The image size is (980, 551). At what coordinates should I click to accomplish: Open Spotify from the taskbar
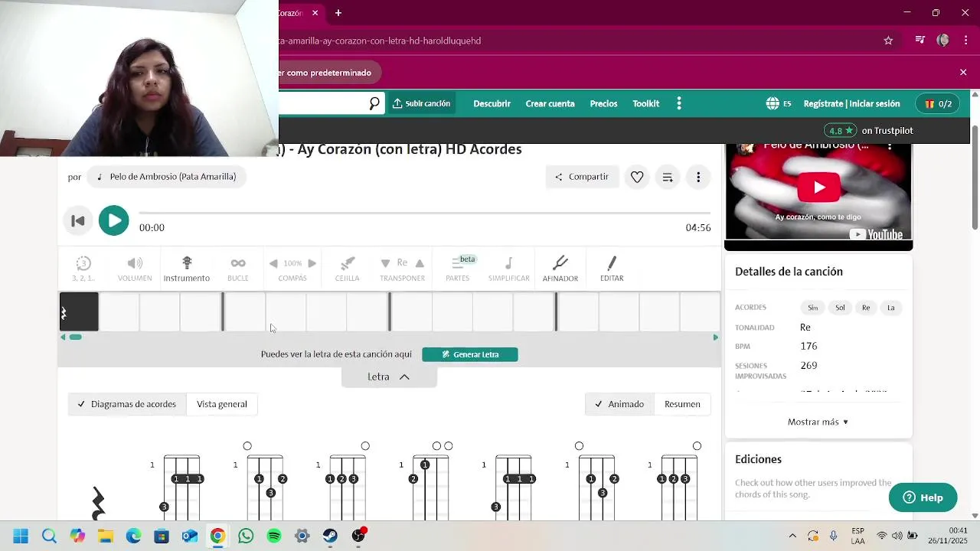pos(274,536)
